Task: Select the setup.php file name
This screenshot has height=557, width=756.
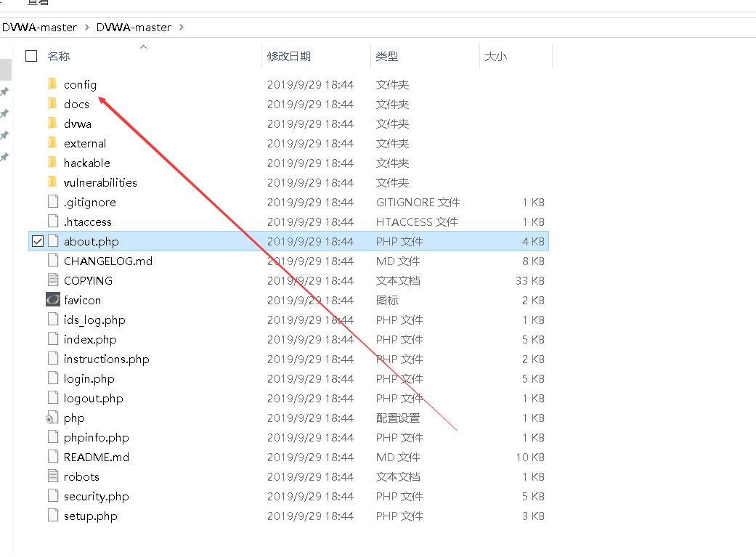Action: pyautogui.click(x=91, y=516)
